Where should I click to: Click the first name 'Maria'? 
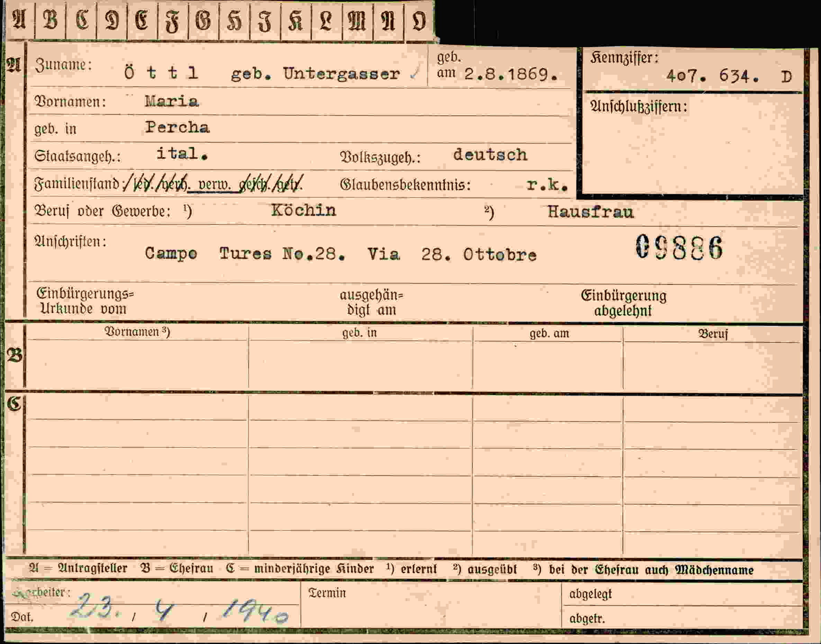[172, 101]
